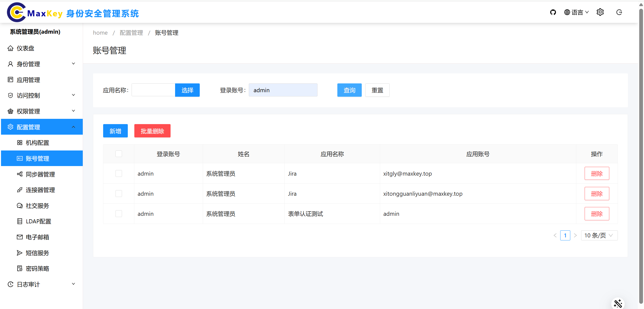This screenshot has height=309, width=644.
Task: Click the 短信服务 send icon
Action: point(20,253)
